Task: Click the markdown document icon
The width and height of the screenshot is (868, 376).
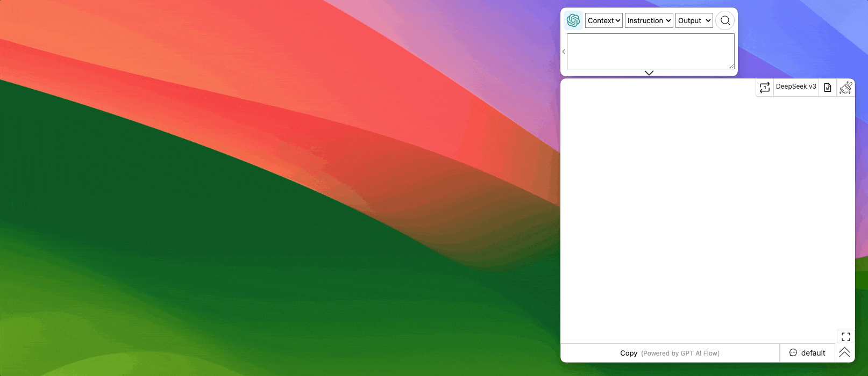Action: pyautogui.click(x=828, y=88)
